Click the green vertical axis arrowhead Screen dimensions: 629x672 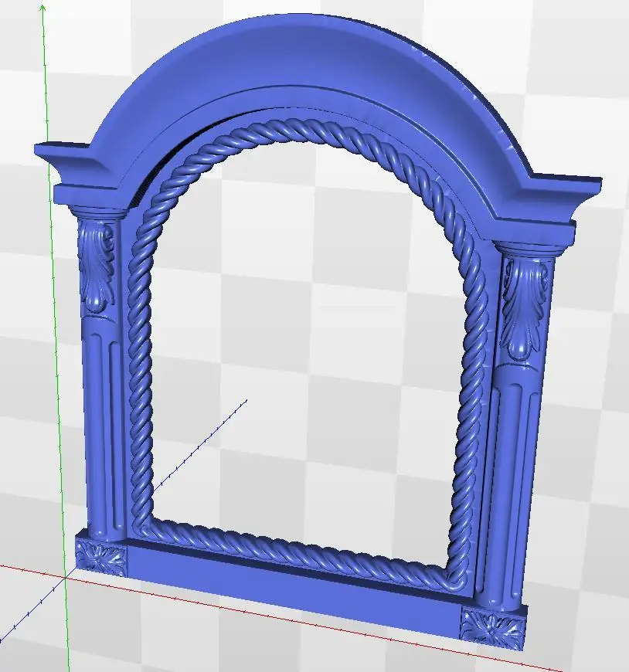[x=42, y=8]
